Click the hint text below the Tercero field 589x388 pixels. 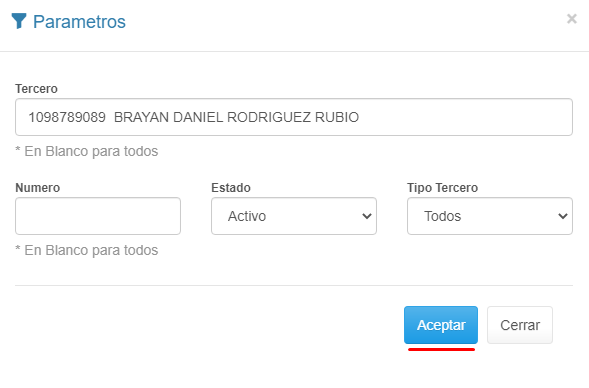tap(87, 151)
